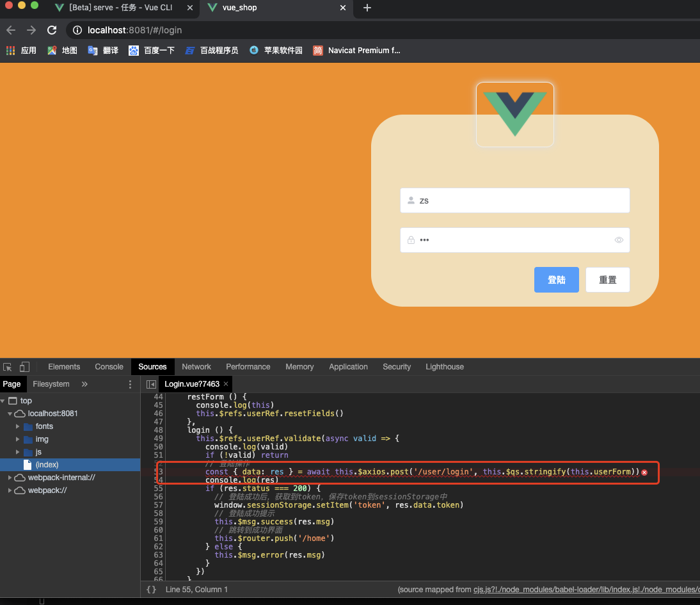Open the navigator three-dot options menu
This screenshot has width=700, height=605.
pyautogui.click(x=130, y=384)
